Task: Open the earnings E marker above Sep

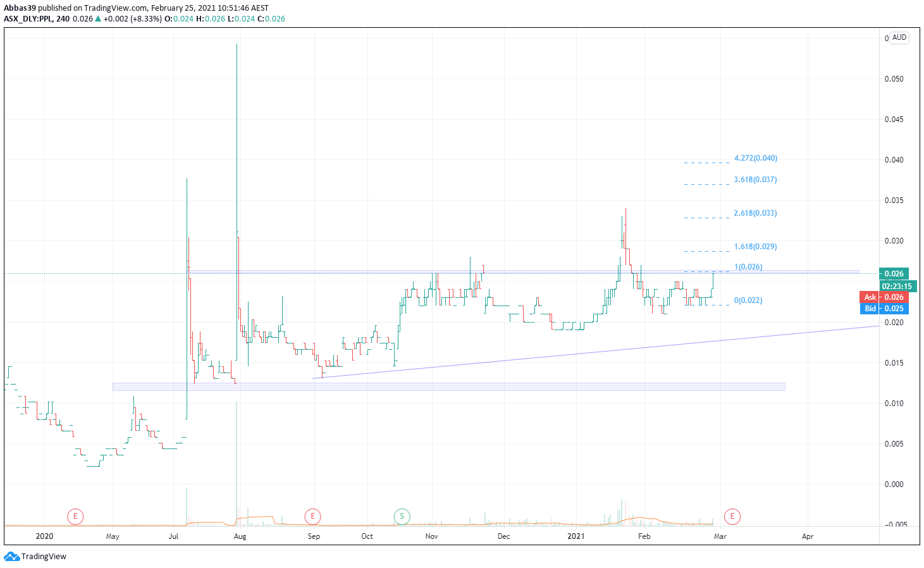Action: click(x=312, y=516)
